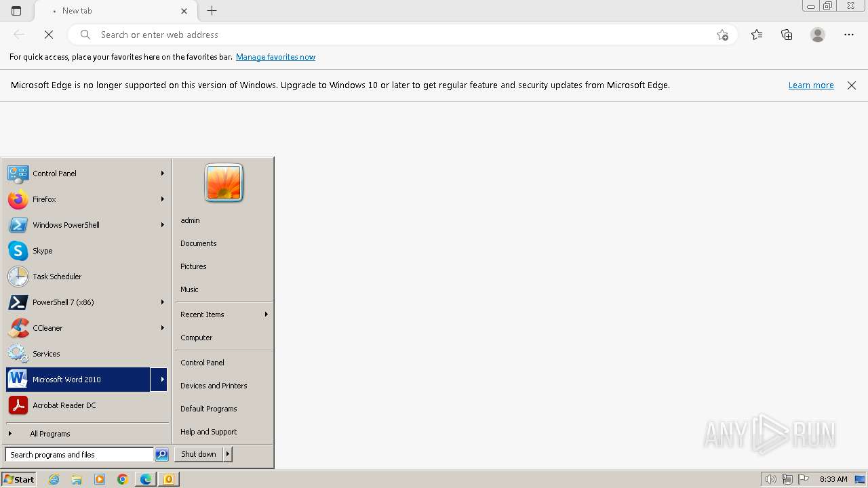868x488 pixels.
Task: Click the user account flower picture
Action: click(224, 183)
